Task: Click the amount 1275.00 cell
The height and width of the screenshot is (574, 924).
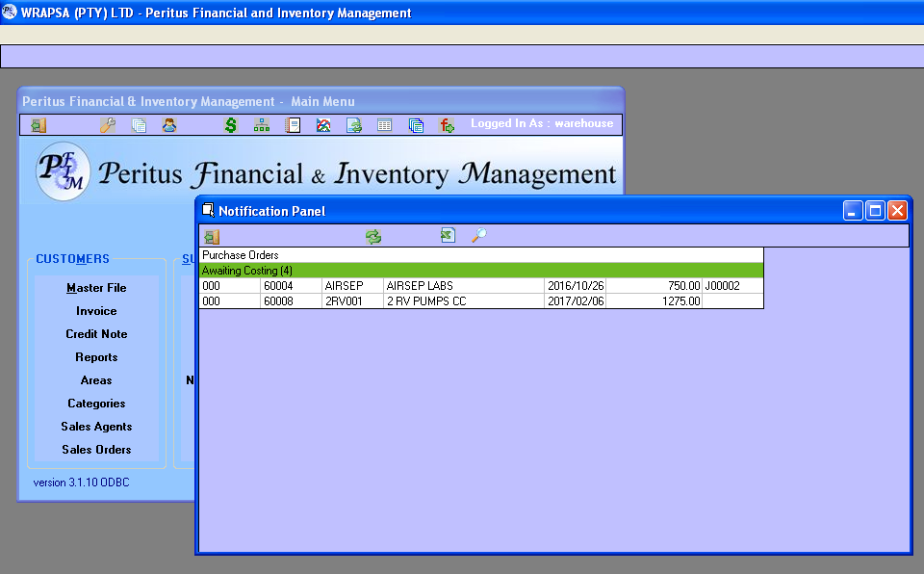Action: coord(654,300)
